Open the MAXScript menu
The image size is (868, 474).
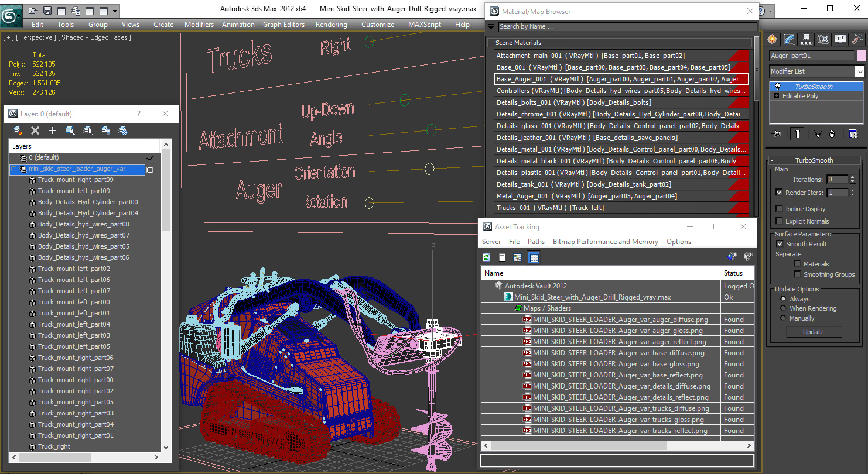pos(425,25)
